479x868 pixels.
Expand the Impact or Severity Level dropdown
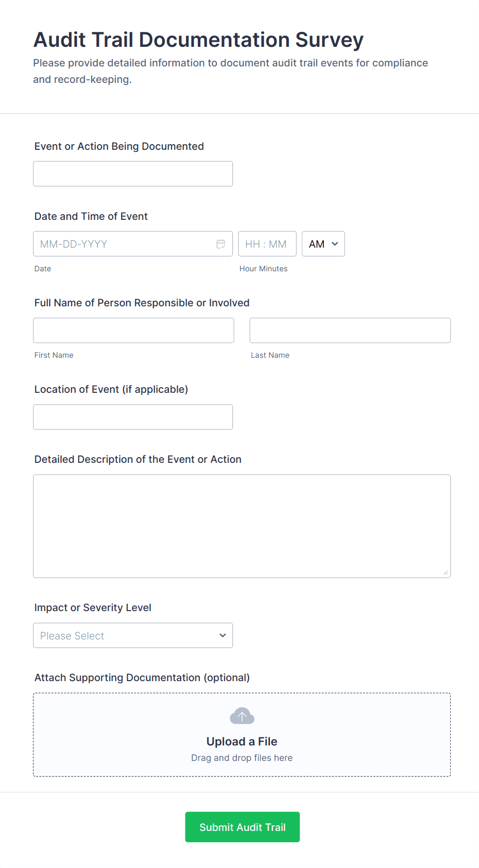pyautogui.click(x=133, y=636)
